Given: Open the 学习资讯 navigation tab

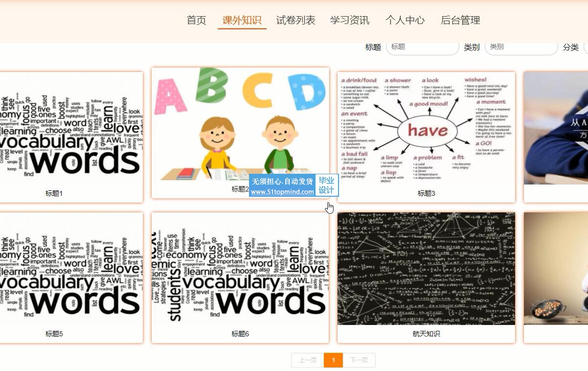Looking at the screenshot, I should (350, 21).
